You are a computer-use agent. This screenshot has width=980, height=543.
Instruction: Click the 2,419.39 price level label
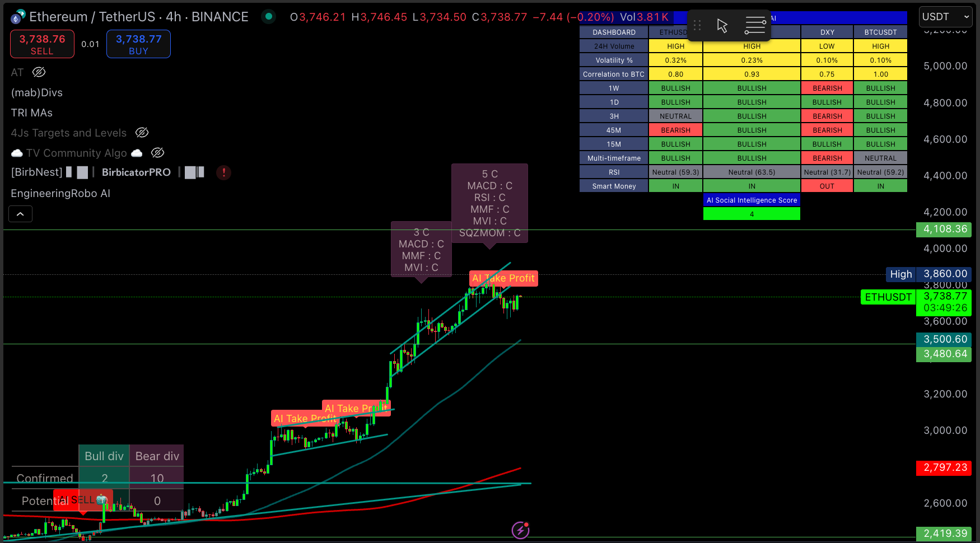point(944,533)
